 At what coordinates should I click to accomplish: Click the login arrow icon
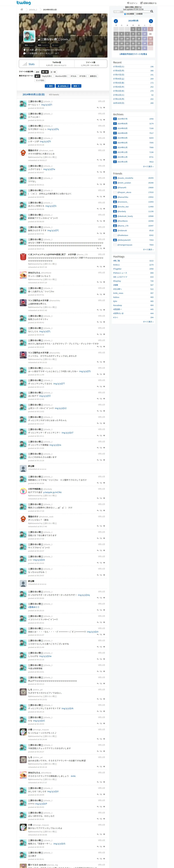click(x=128, y=3)
